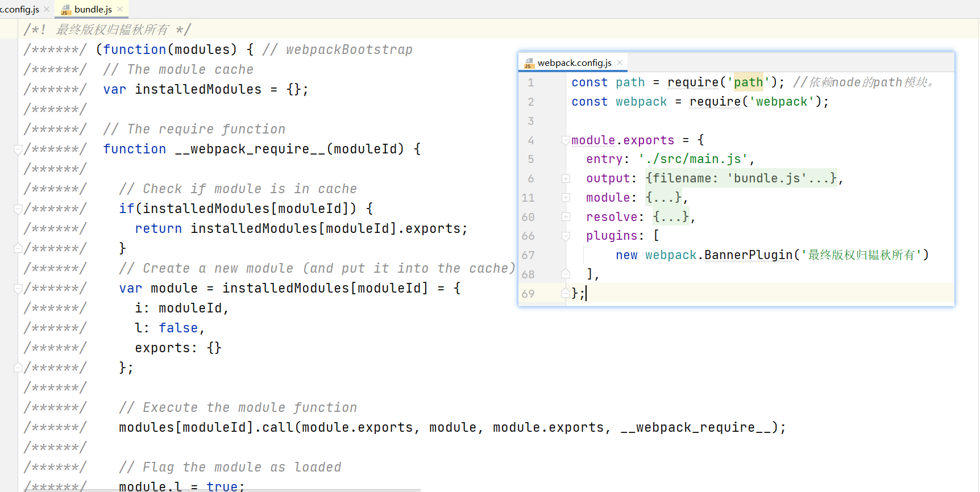Click line number 67 in popup gutter
This screenshot has height=492, width=980.
(x=528, y=255)
